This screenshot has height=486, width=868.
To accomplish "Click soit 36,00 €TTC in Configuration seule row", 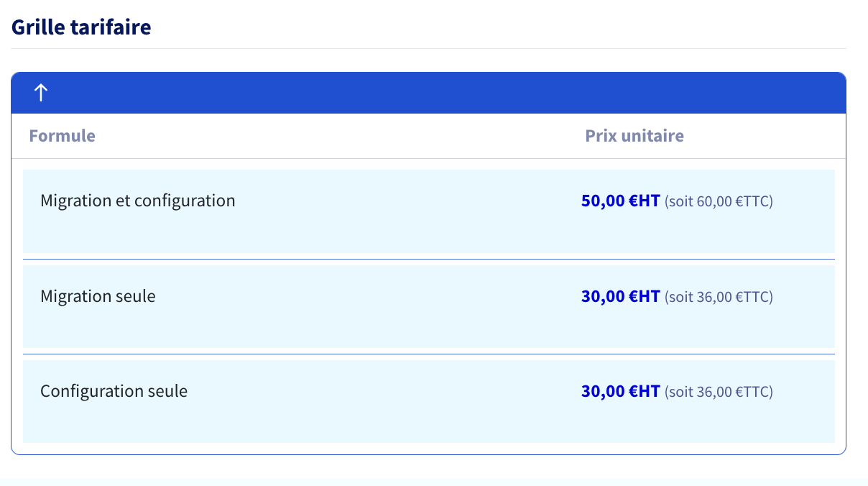I will tap(719, 392).
